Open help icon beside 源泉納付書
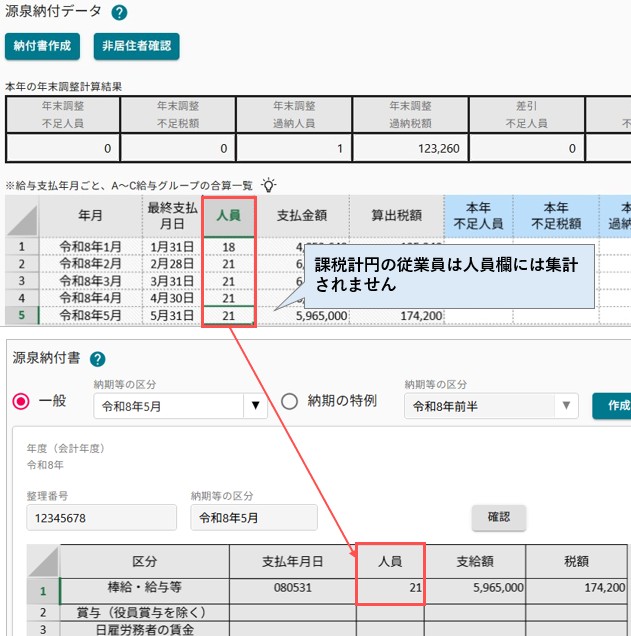 (x=97, y=359)
